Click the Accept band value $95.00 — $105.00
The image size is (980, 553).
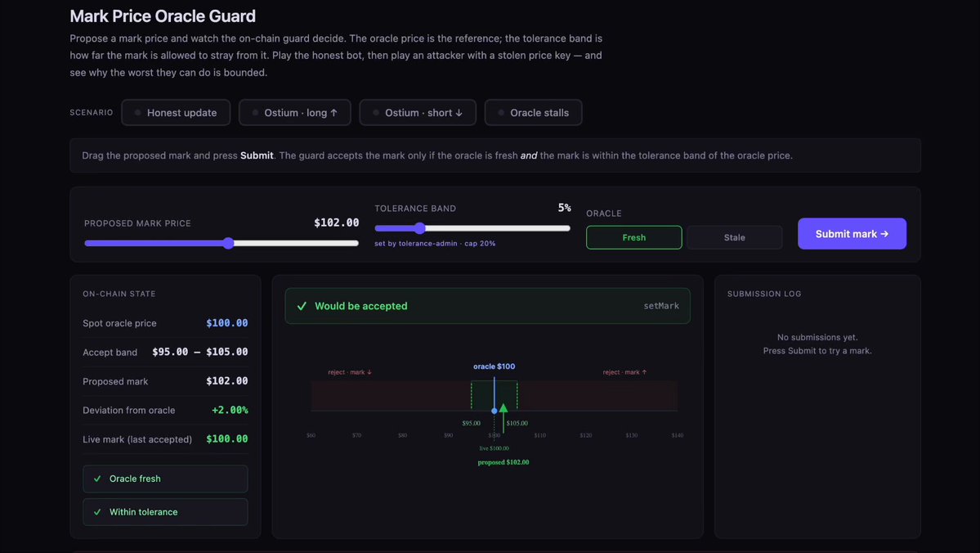(200, 352)
